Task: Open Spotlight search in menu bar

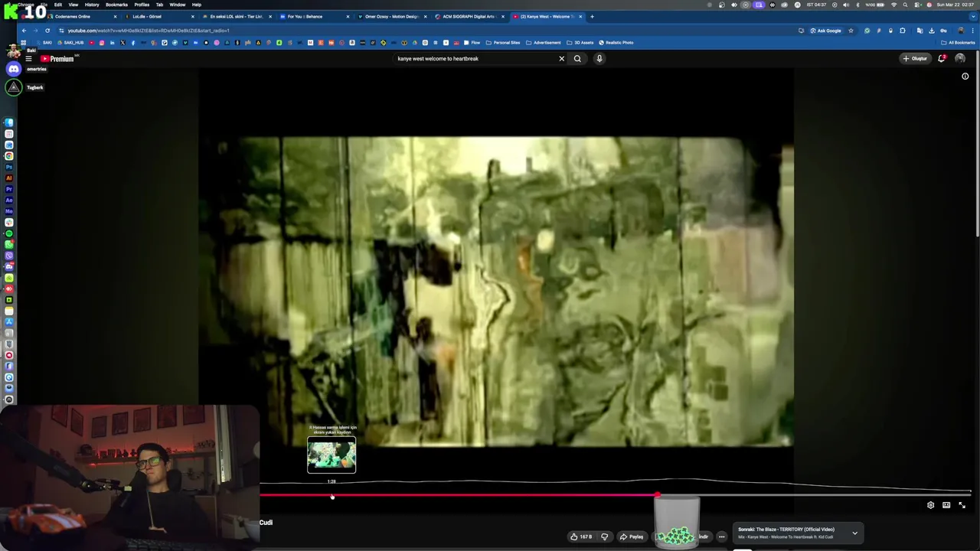Action: coord(906,5)
